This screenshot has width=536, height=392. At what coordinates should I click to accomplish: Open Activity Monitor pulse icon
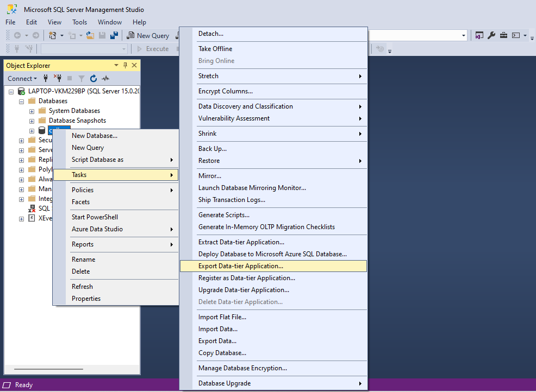tap(105, 79)
